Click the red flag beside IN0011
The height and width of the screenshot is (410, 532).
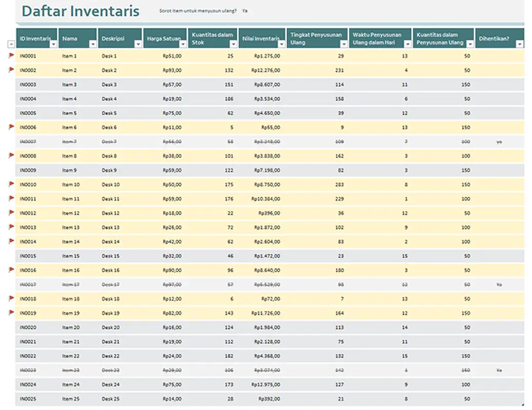pyautogui.click(x=11, y=198)
